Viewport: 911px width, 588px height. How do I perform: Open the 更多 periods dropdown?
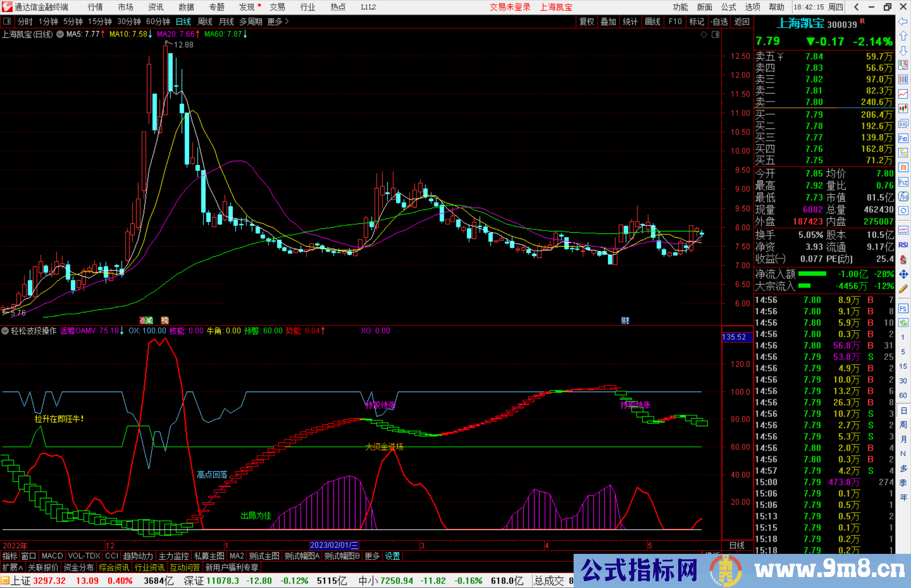274,21
